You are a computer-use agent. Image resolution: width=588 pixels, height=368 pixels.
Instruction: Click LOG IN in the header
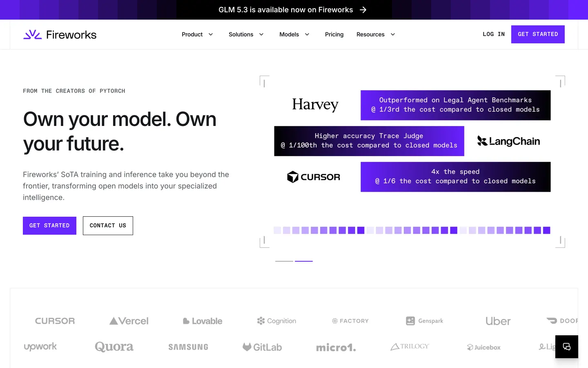tap(494, 34)
